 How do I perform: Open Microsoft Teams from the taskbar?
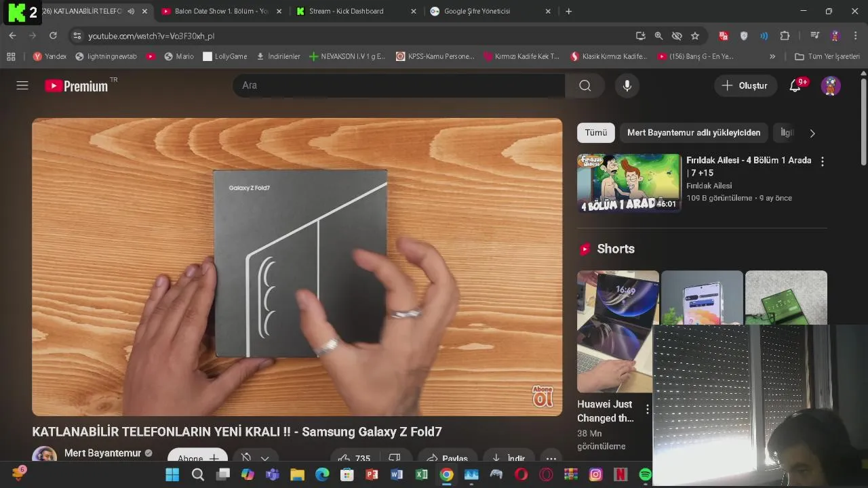click(x=273, y=475)
